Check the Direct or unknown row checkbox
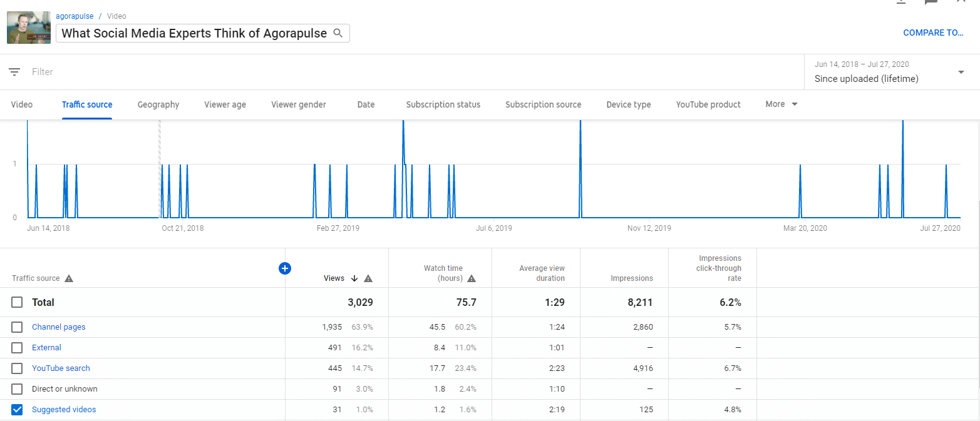Image resolution: width=980 pixels, height=421 pixels. click(x=18, y=389)
